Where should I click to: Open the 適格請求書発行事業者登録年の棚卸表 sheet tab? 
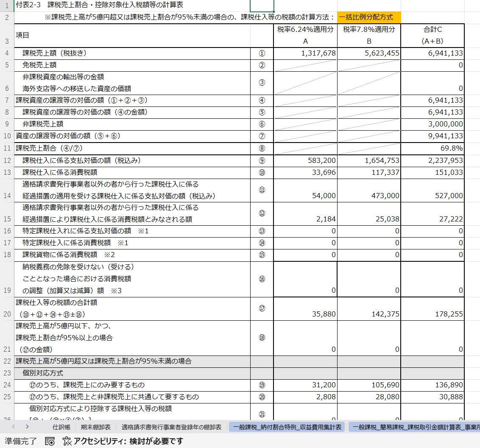(171, 427)
